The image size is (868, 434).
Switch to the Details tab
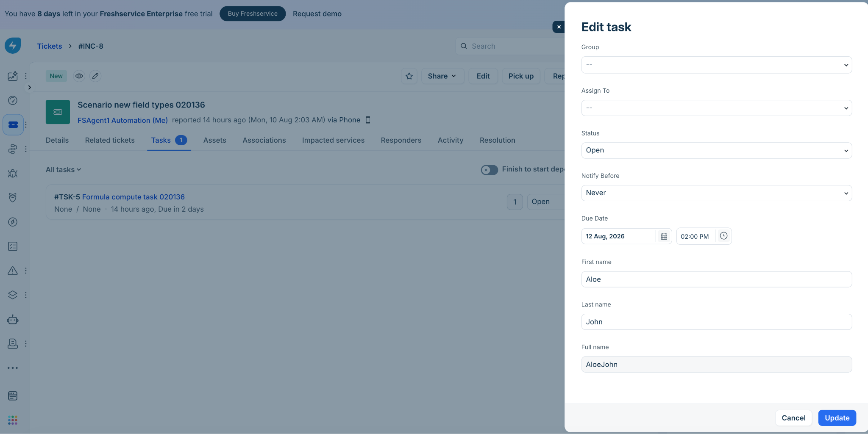pyautogui.click(x=57, y=140)
